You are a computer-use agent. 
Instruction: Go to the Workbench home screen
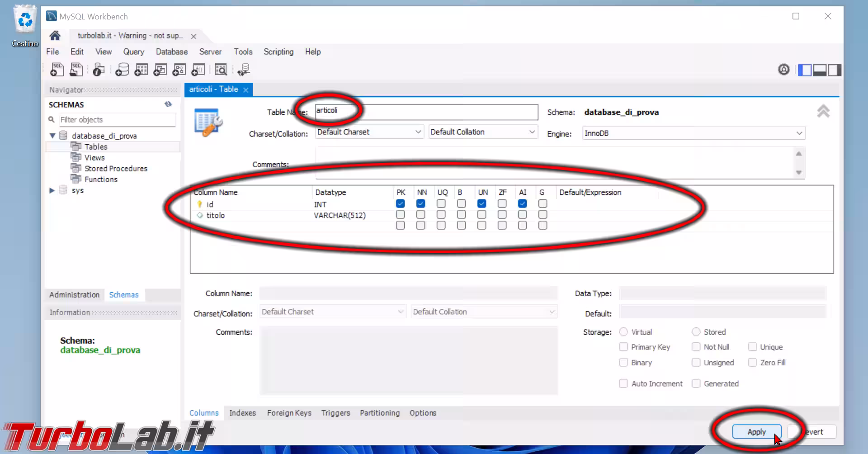tap(55, 35)
